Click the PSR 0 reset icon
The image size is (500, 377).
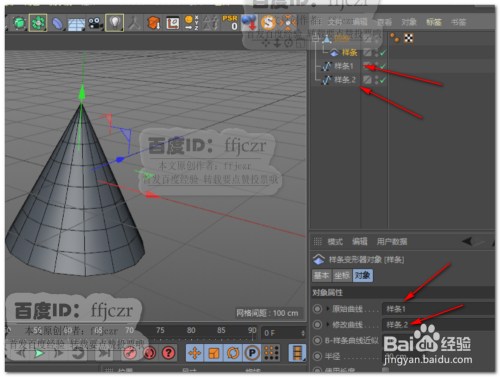(230, 22)
